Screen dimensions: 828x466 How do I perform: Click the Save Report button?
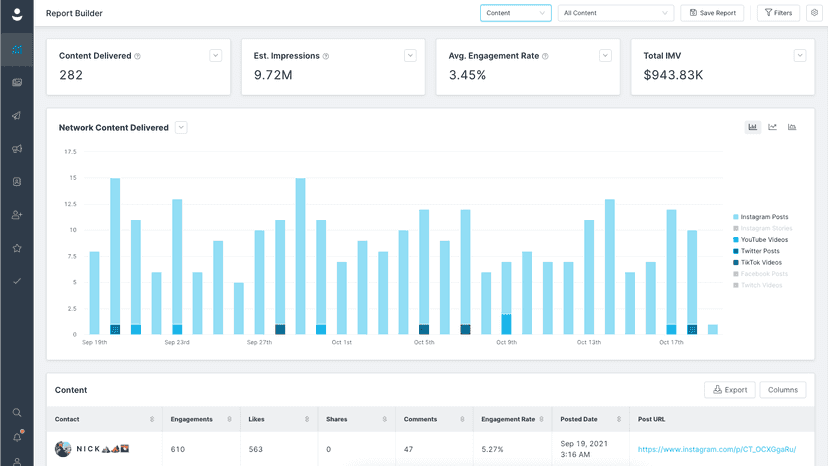712,13
